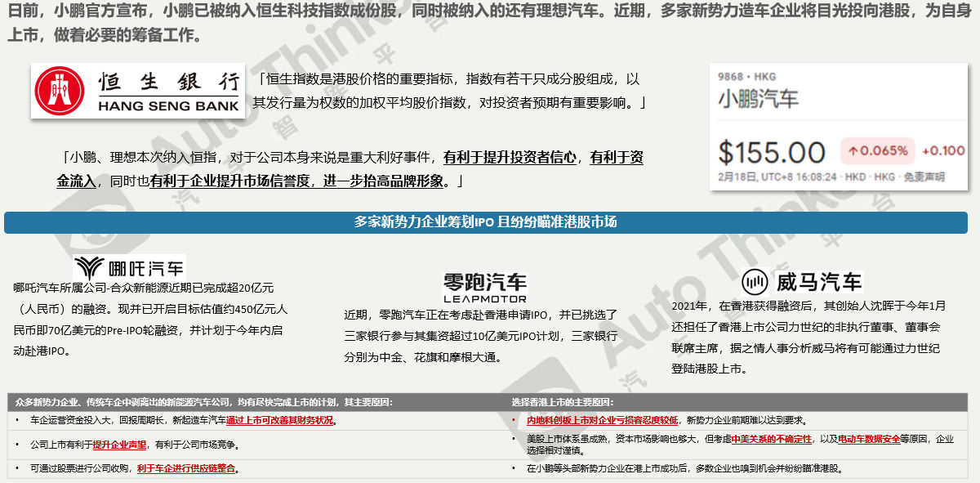Click the +0.100 price change value
Image resolution: width=980 pixels, height=483 pixels.
[x=943, y=150]
